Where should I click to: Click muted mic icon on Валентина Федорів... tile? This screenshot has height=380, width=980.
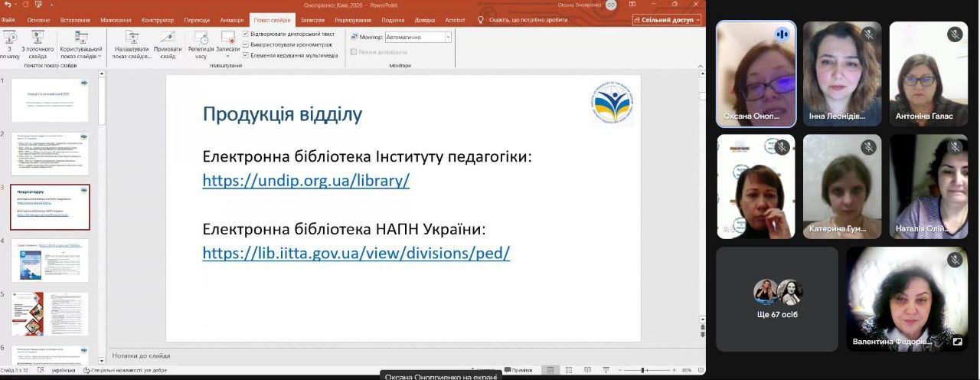pos(955,260)
